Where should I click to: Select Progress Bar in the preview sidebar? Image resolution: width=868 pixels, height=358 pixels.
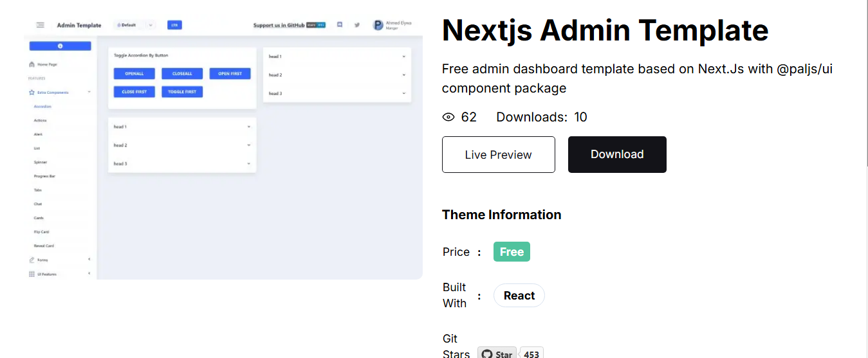[x=44, y=176]
